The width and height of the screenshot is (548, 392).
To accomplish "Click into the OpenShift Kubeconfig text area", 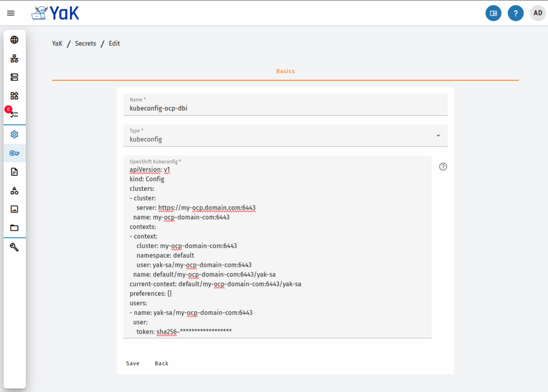I will [278, 247].
